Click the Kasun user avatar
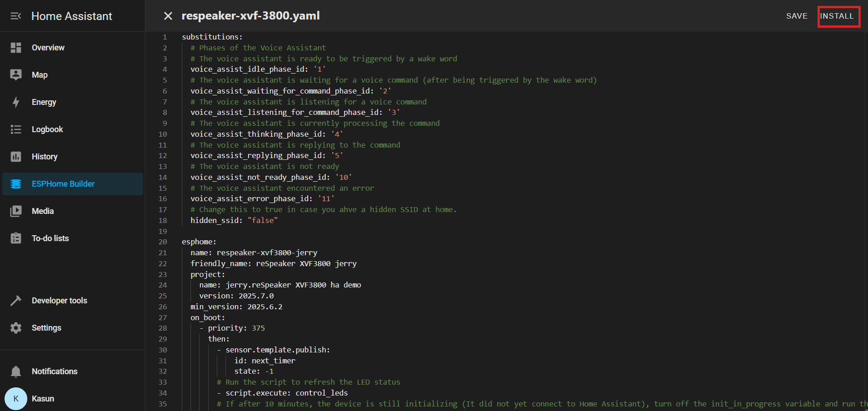868x411 pixels. (x=16, y=399)
